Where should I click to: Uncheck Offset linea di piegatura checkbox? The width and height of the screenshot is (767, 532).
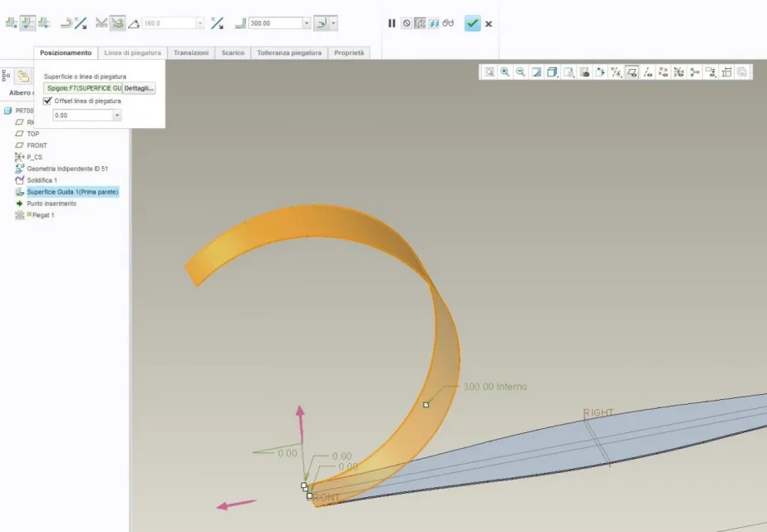tap(48, 101)
